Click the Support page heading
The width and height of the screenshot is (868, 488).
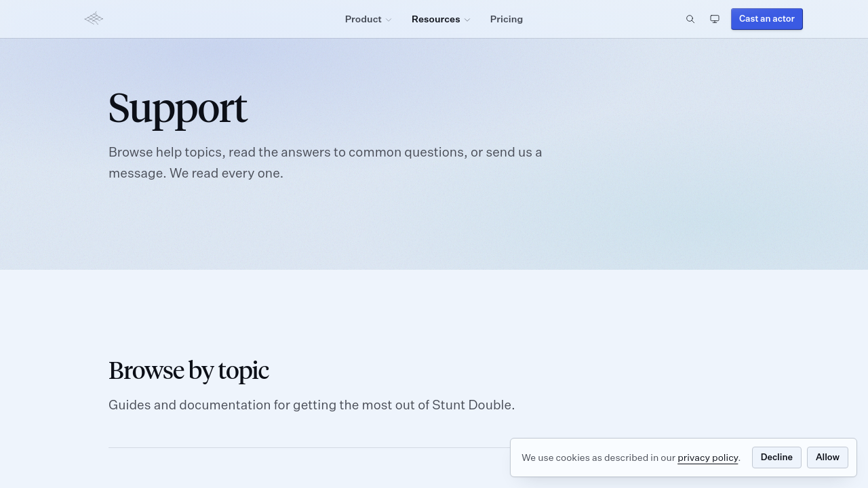pyautogui.click(x=178, y=108)
